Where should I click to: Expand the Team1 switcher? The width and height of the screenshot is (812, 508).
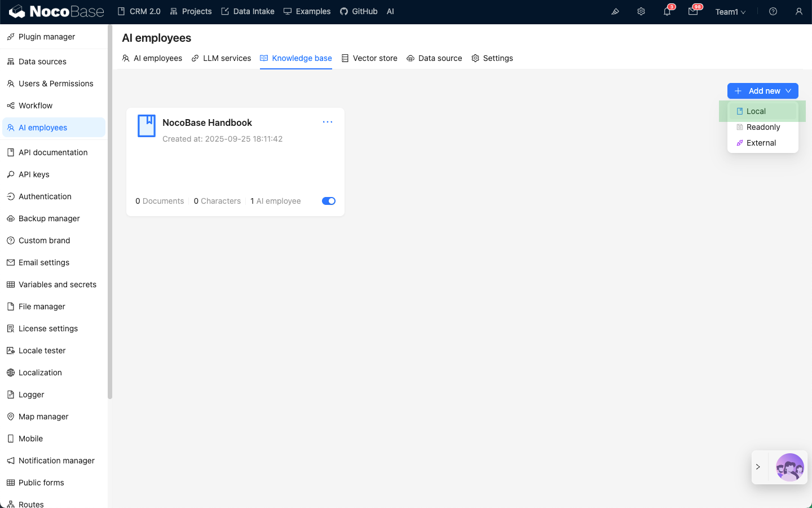pyautogui.click(x=730, y=12)
